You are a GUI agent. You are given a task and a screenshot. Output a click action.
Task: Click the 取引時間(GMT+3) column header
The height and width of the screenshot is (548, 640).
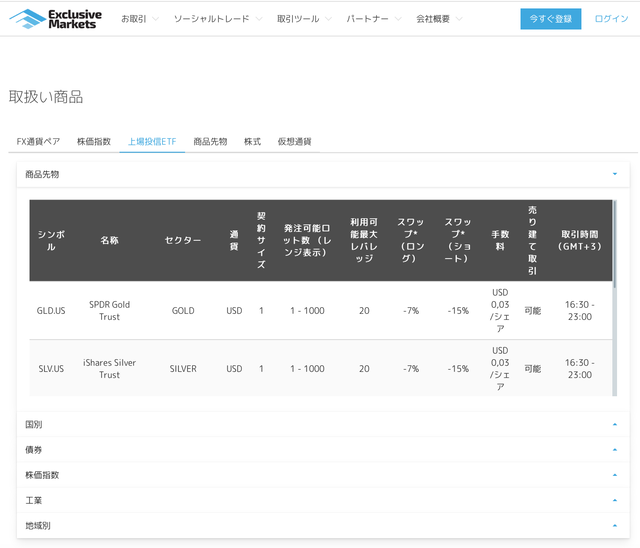coord(580,240)
